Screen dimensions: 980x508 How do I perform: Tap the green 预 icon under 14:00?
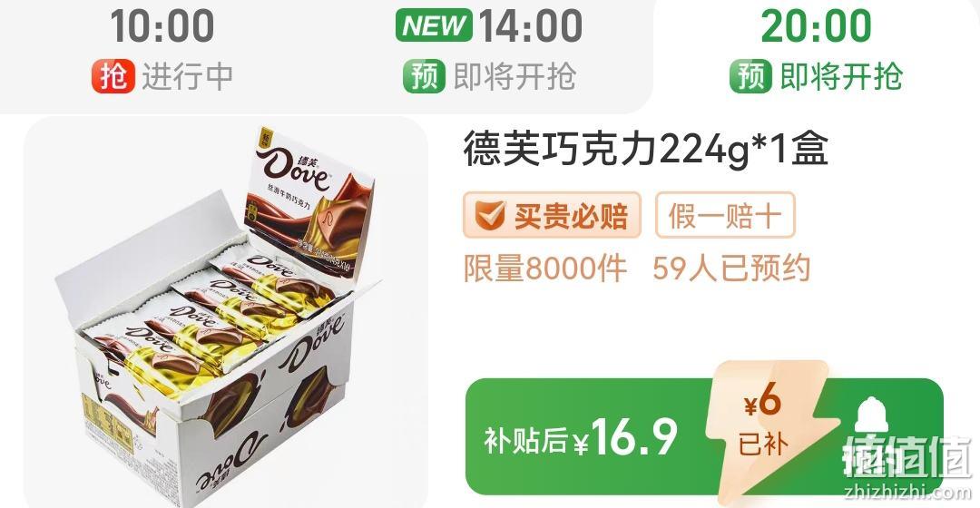coord(425,77)
